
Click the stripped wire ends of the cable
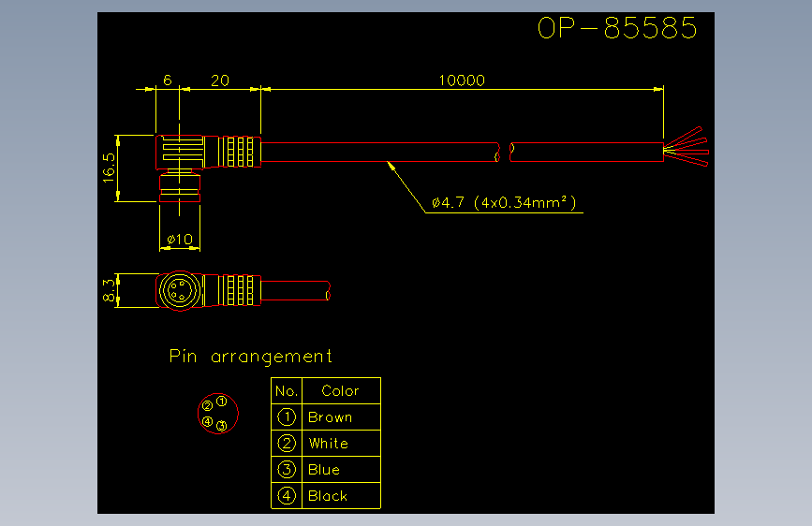point(687,147)
